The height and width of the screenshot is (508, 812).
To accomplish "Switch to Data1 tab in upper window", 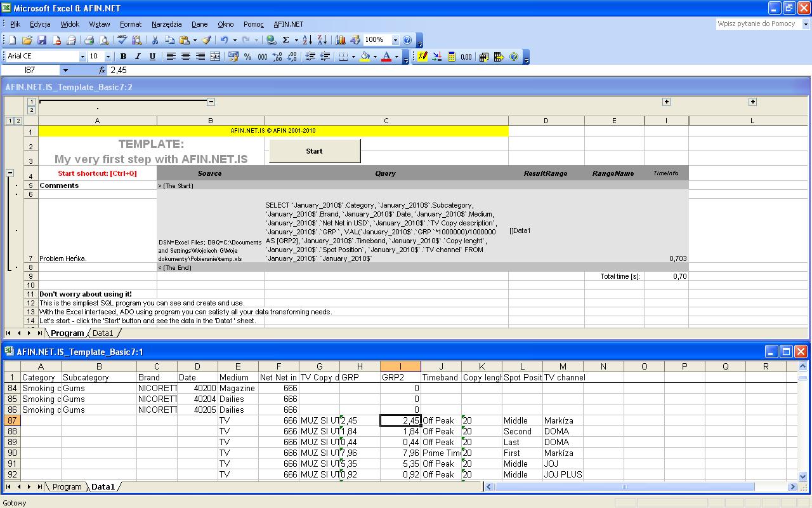I will (x=102, y=333).
